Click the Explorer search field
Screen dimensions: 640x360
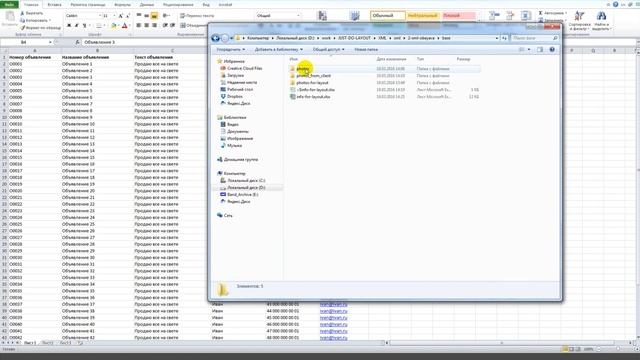tap(534, 38)
